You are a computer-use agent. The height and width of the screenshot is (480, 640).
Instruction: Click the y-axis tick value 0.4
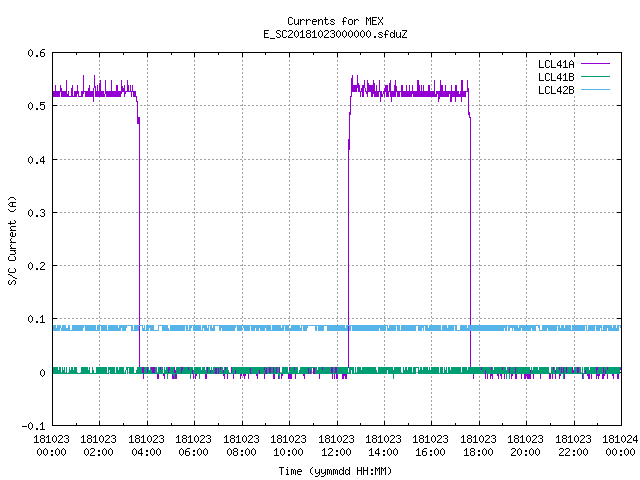[x=36, y=160]
